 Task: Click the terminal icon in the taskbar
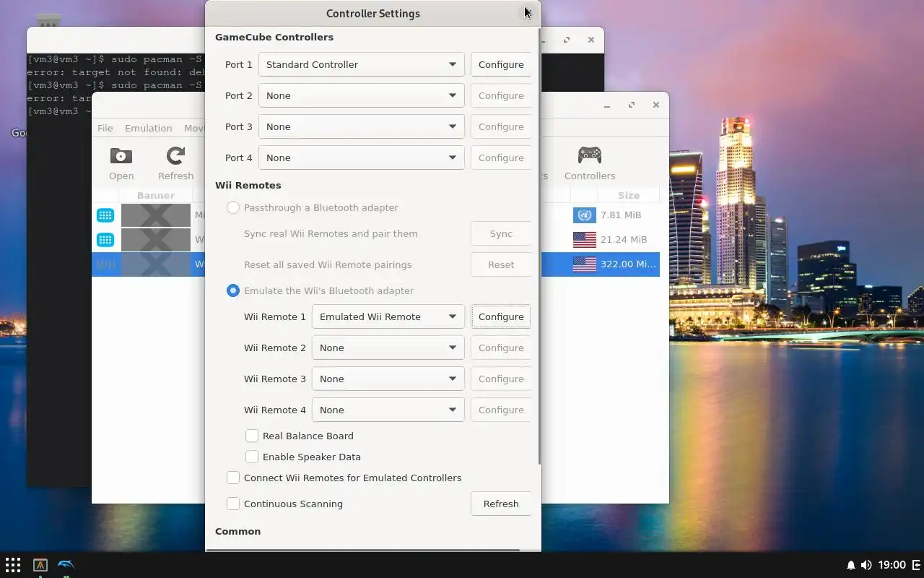pyautogui.click(x=40, y=565)
